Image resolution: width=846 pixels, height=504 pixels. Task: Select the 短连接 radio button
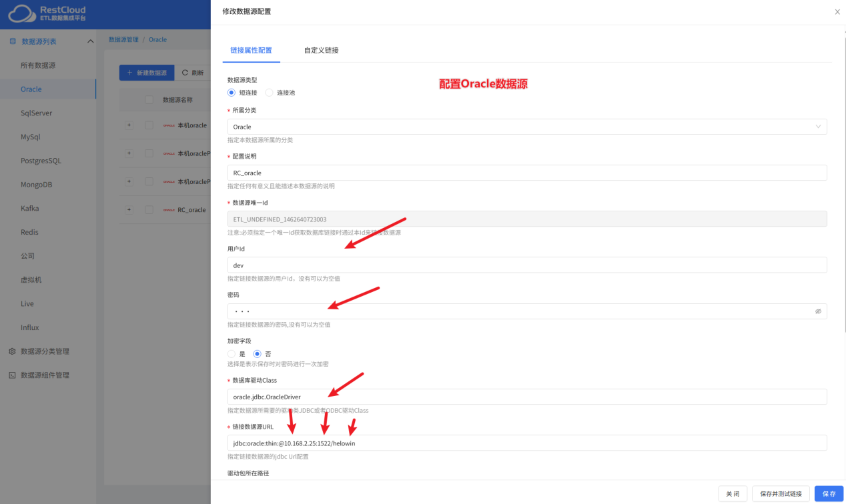pos(232,93)
